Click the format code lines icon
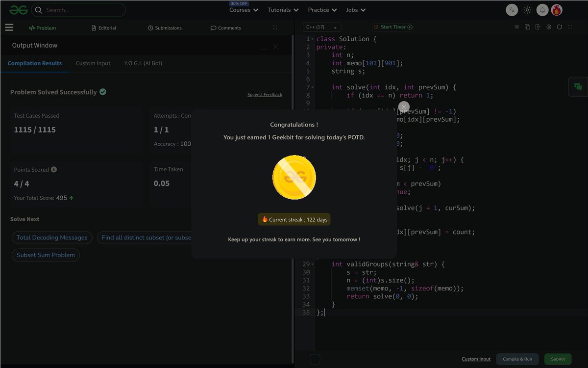This screenshot has height=368, width=588. pos(516,27)
